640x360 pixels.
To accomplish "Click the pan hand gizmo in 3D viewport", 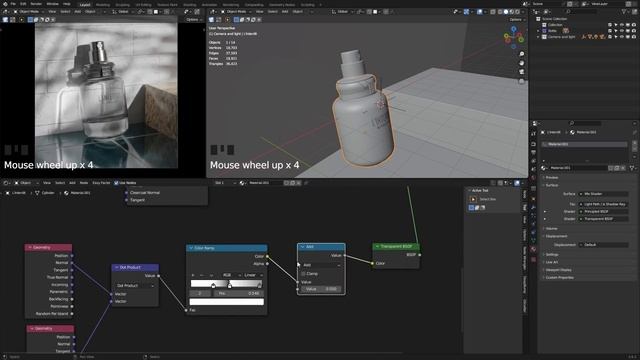I will [x=521, y=63].
